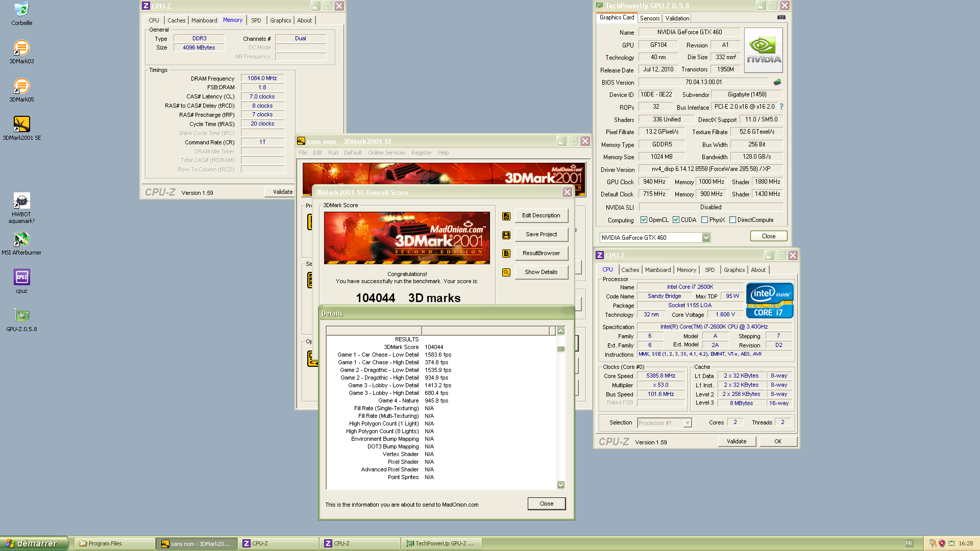Launch MSI Afterburner from desktop
This screenshot has width=980, height=551.
click(x=21, y=243)
